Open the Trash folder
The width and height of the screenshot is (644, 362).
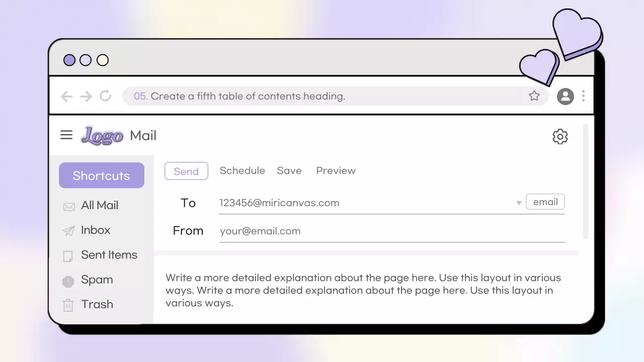tap(97, 304)
